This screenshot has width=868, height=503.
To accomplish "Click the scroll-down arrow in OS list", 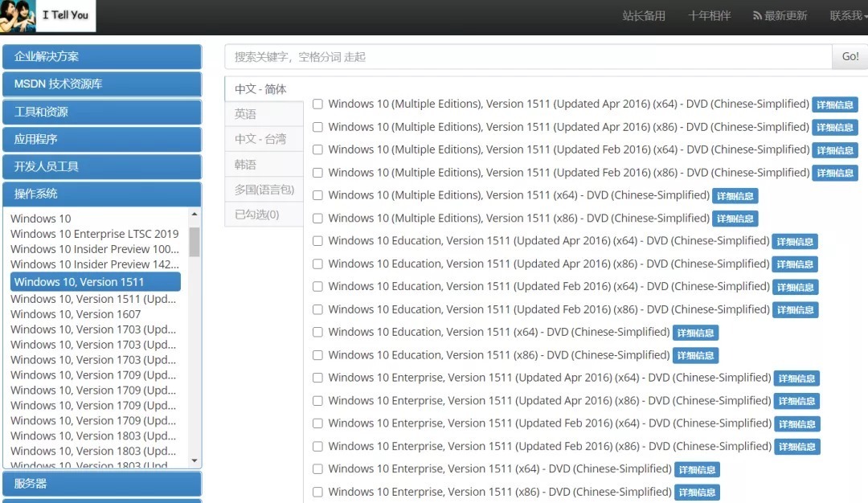I will pos(194,460).
